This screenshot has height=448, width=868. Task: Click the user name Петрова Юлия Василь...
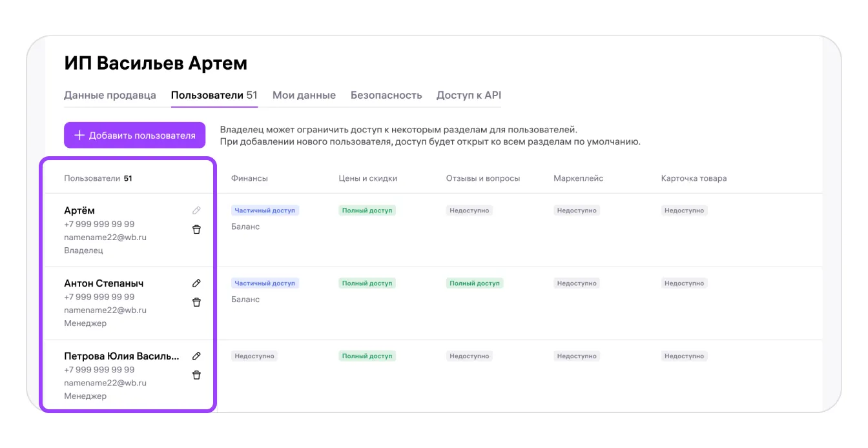pos(121,356)
